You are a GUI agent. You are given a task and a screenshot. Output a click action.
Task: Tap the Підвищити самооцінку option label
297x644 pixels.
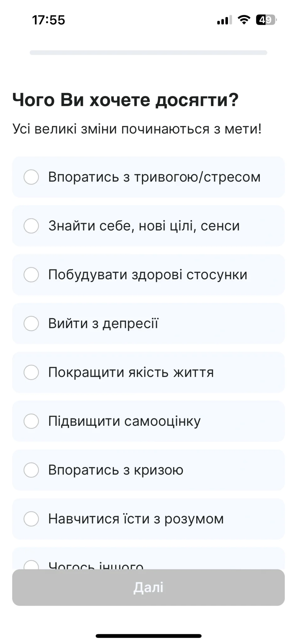point(124,421)
